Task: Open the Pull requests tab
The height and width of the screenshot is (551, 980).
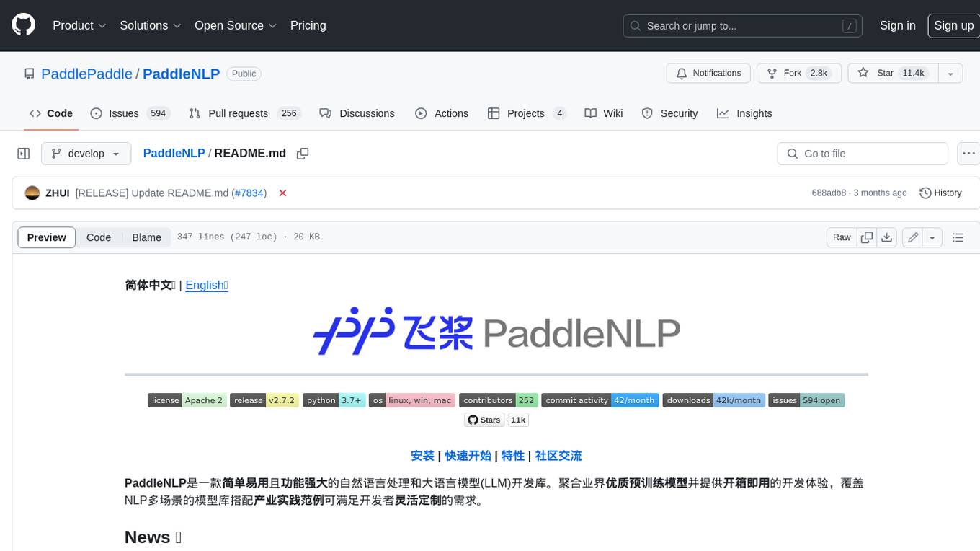Action: pyautogui.click(x=244, y=113)
